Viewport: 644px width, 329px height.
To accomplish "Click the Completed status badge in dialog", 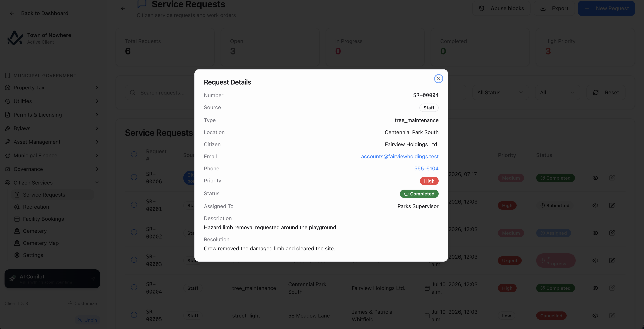I will click(x=419, y=194).
